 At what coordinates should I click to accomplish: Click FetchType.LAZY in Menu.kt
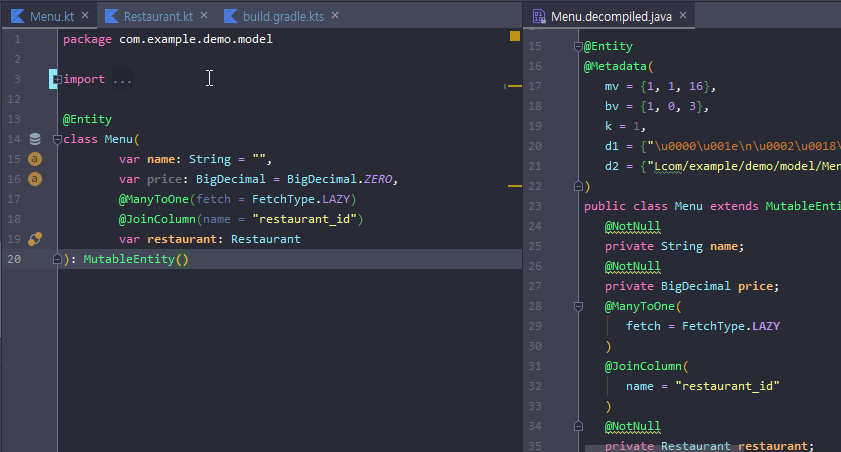pos(301,199)
